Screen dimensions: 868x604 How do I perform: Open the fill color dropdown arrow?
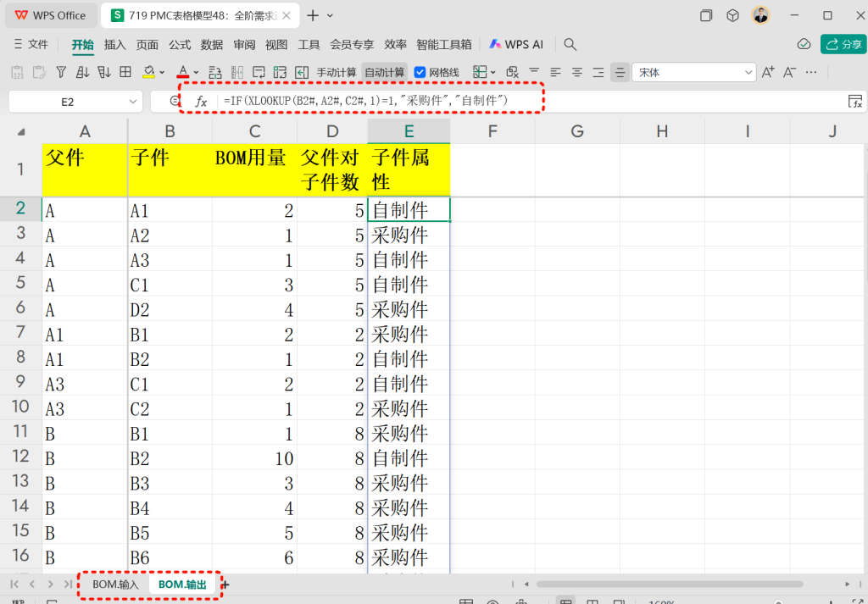pos(162,73)
